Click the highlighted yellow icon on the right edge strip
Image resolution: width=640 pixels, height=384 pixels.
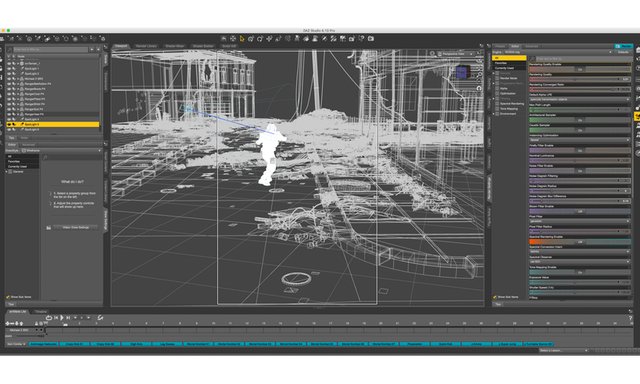click(x=637, y=116)
